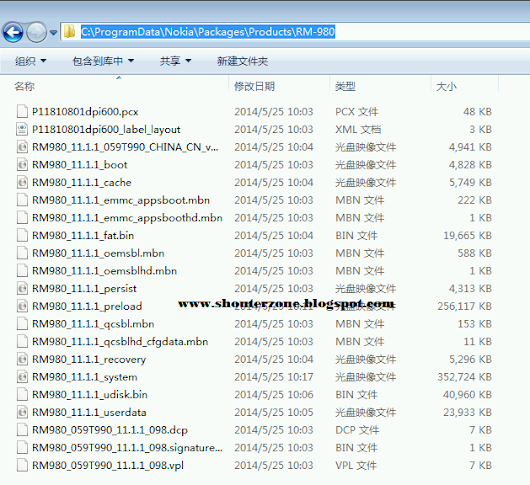Click icon of RM980_11.1.1_oemsblhd.mbn file

point(22,270)
